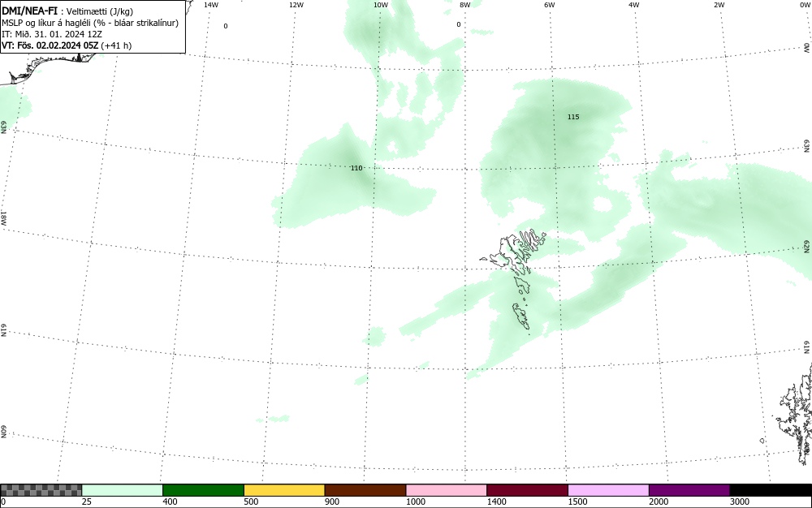The height and width of the screenshot is (508, 812).
Task: Click the Shetland Islands outline at bottom right
Action: 796,416
